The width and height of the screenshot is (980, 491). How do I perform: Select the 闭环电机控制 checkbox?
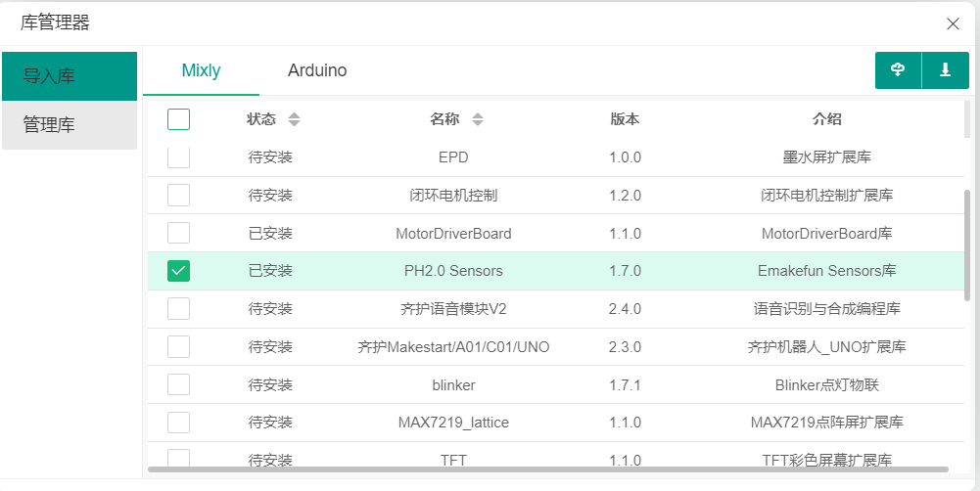coord(179,195)
